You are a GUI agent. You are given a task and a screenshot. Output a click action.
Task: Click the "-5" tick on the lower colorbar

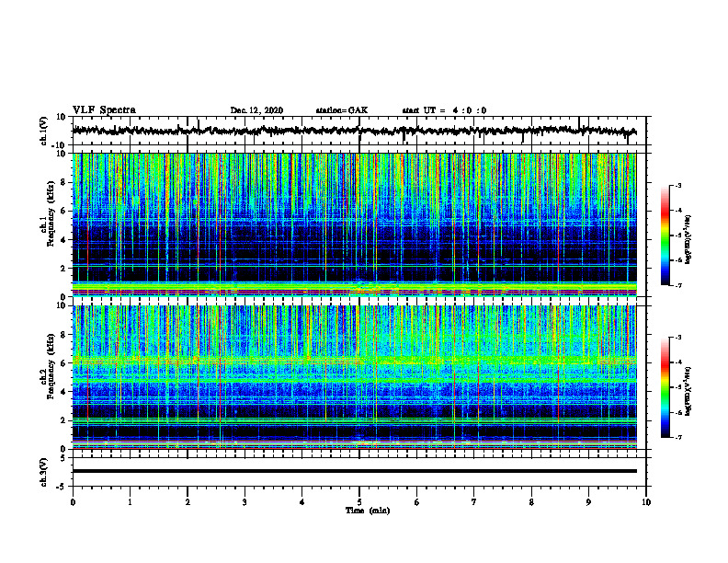(678, 387)
